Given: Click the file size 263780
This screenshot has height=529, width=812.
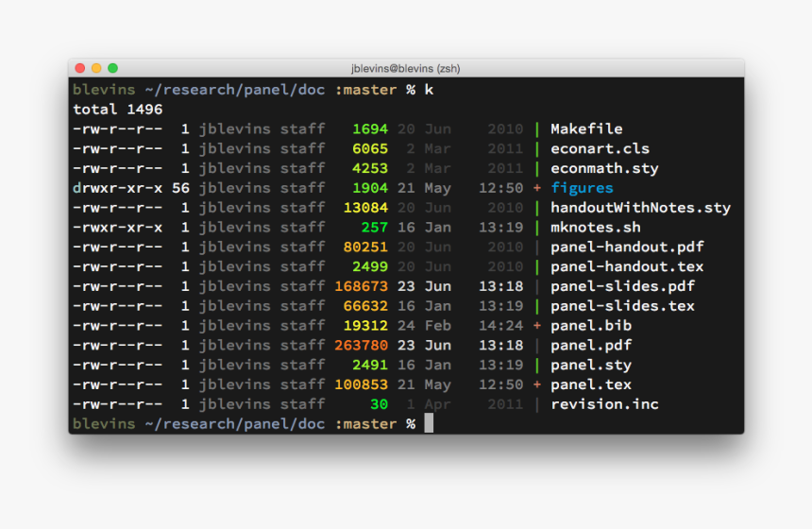Looking at the screenshot, I should click(x=361, y=346).
